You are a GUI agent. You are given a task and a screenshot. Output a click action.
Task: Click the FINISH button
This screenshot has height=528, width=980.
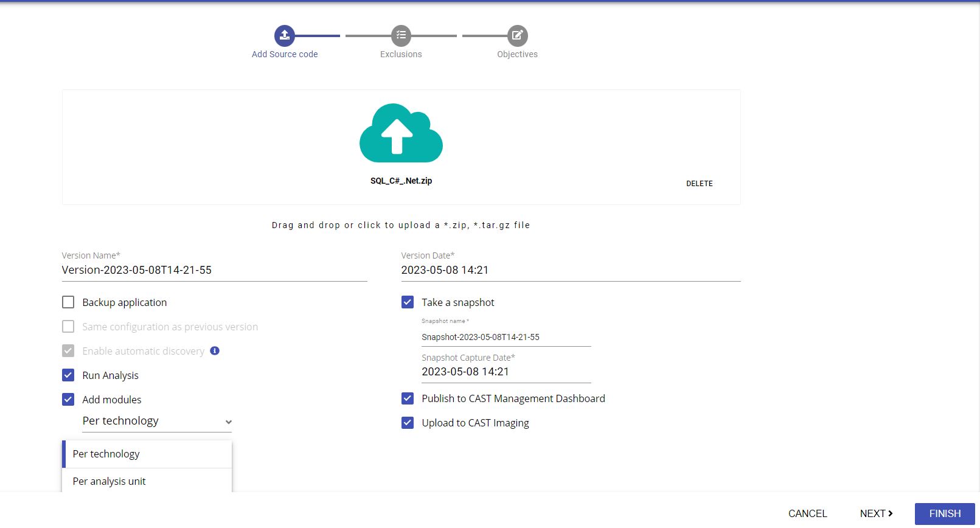pos(945,513)
